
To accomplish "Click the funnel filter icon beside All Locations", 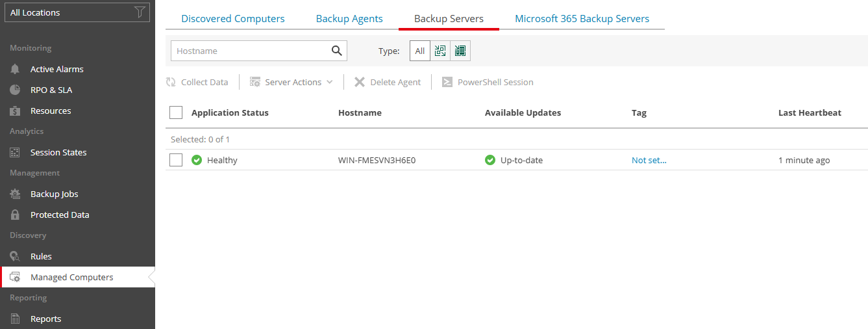I will pyautogui.click(x=140, y=12).
